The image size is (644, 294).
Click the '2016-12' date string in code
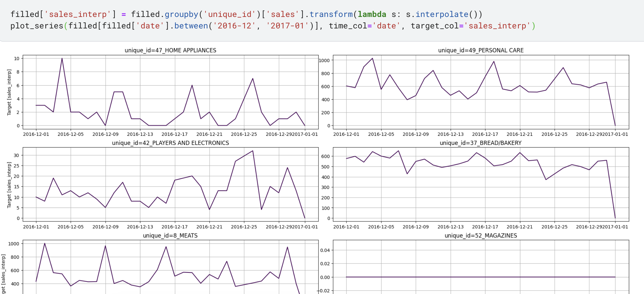234,26
